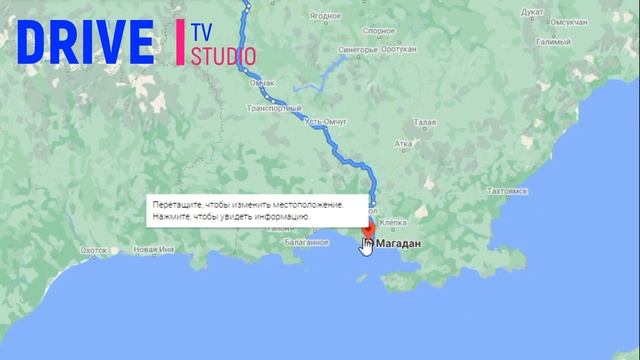Click the Транспортный settlement label

click(x=274, y=108)
